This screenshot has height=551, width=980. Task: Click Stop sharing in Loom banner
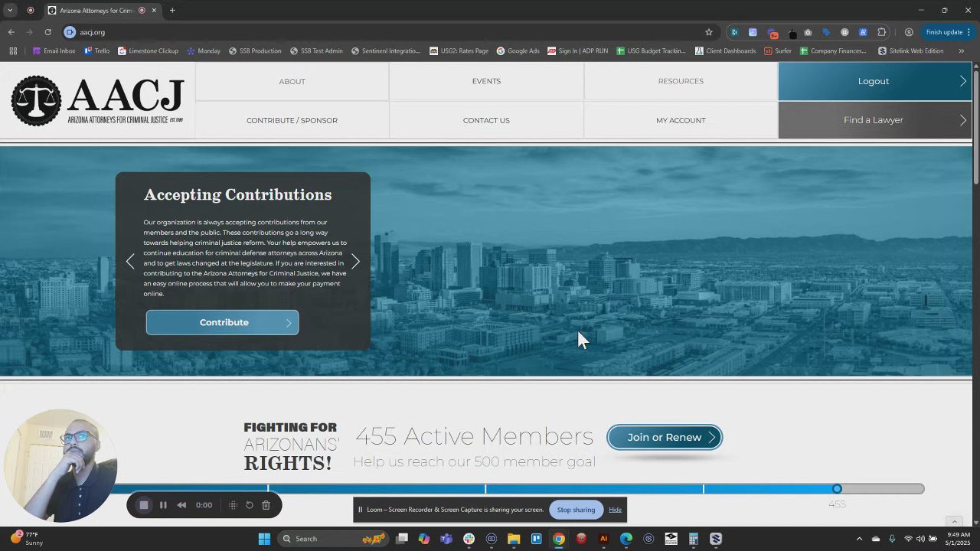576,510
